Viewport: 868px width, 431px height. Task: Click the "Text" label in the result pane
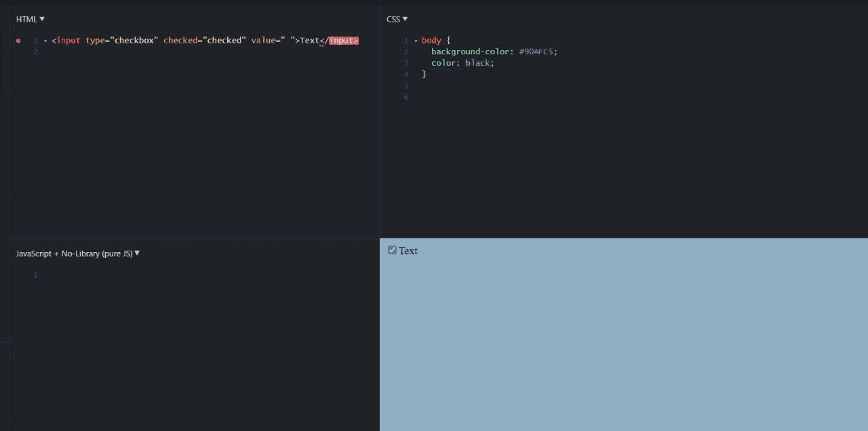(x=408, y=251)
